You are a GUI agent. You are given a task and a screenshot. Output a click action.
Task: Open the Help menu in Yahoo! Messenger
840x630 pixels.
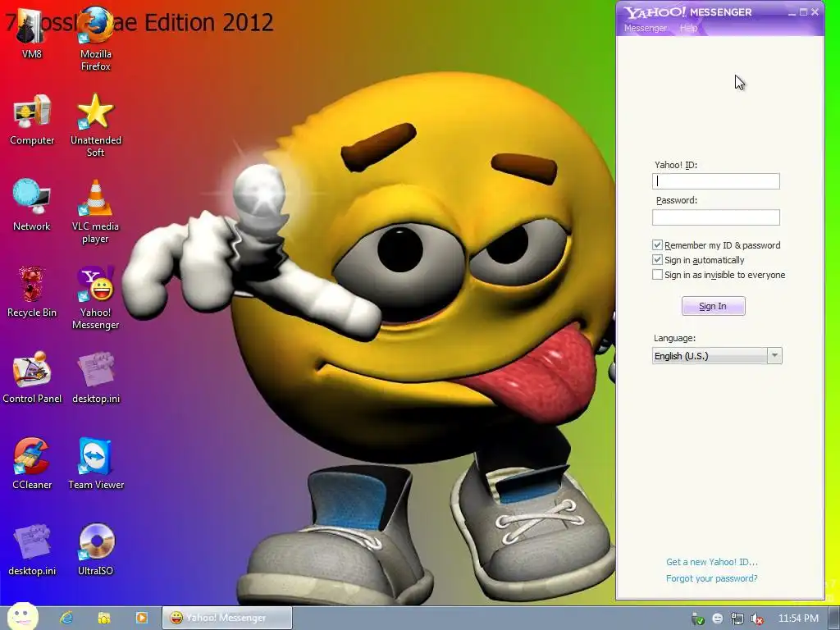click(x=688, y=28)
